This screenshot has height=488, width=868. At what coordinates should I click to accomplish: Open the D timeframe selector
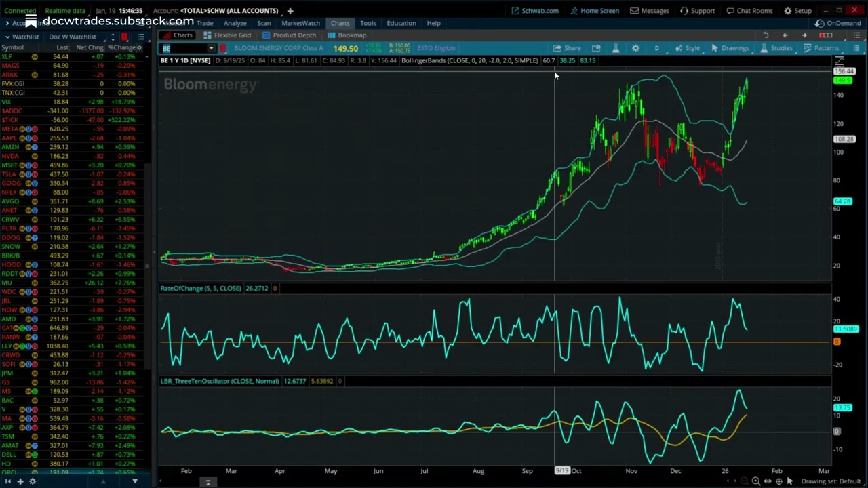click(x=656, y=48)
